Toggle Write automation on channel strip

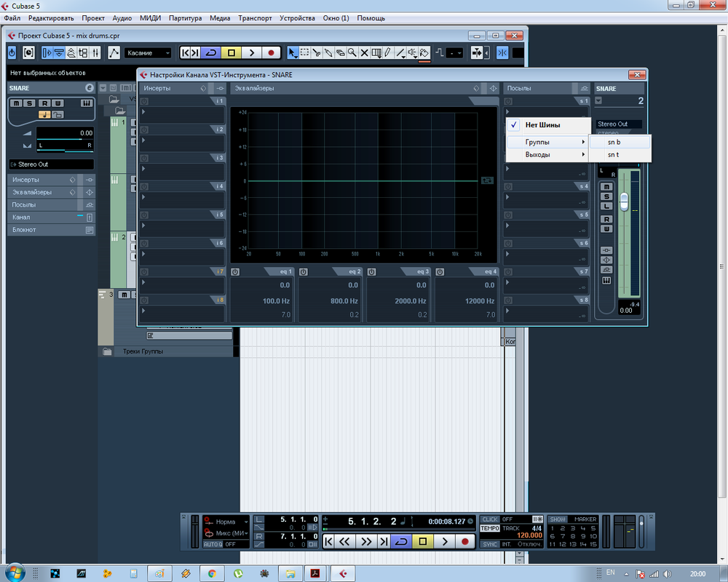click(x=606, y=229)
